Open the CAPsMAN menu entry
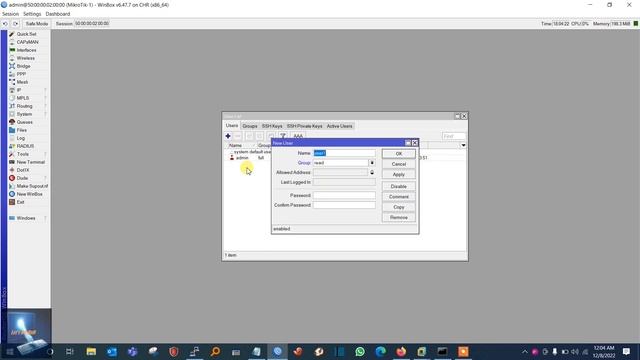Image resolution: width=640 pixels, height=360 pixels. point(27,42)
